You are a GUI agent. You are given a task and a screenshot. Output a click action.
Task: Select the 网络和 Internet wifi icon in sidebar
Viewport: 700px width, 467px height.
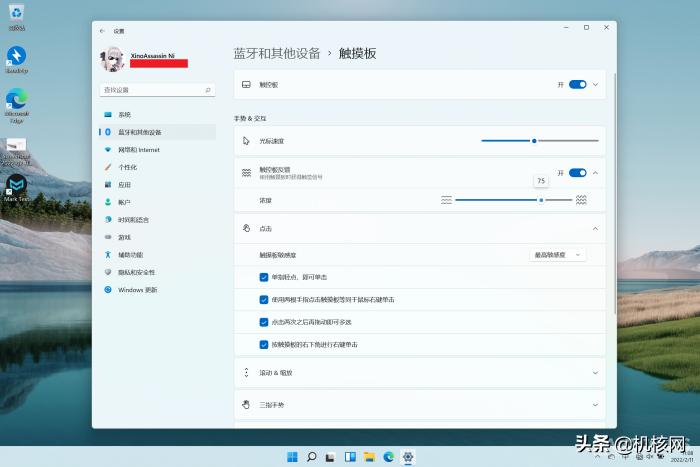click(x=108, y=150)
